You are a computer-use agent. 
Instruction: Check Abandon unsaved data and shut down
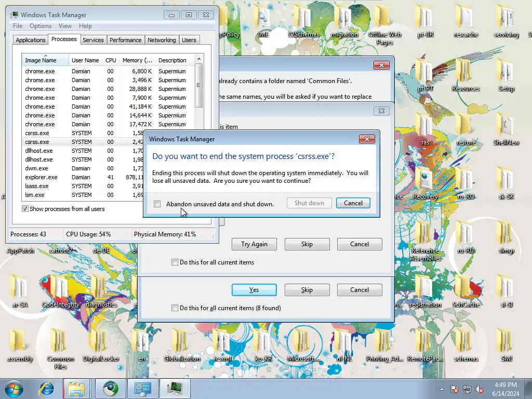pos(157,204)
